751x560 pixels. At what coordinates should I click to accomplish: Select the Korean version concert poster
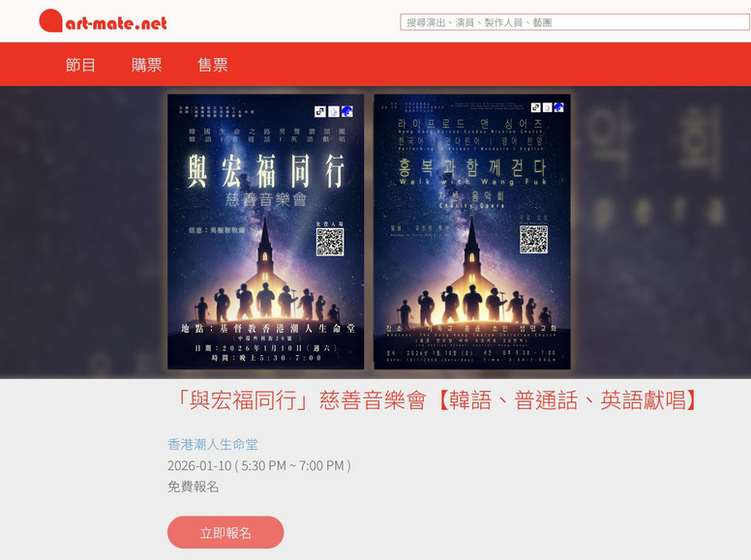[472, 232]
